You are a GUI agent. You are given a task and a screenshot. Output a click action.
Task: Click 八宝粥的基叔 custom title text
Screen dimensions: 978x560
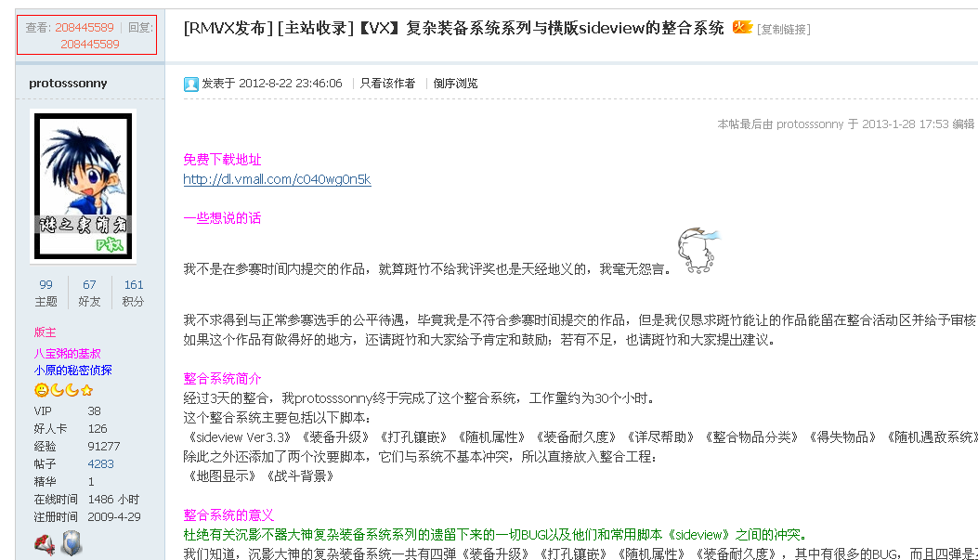pyautogui.click(x=68, y=354)
